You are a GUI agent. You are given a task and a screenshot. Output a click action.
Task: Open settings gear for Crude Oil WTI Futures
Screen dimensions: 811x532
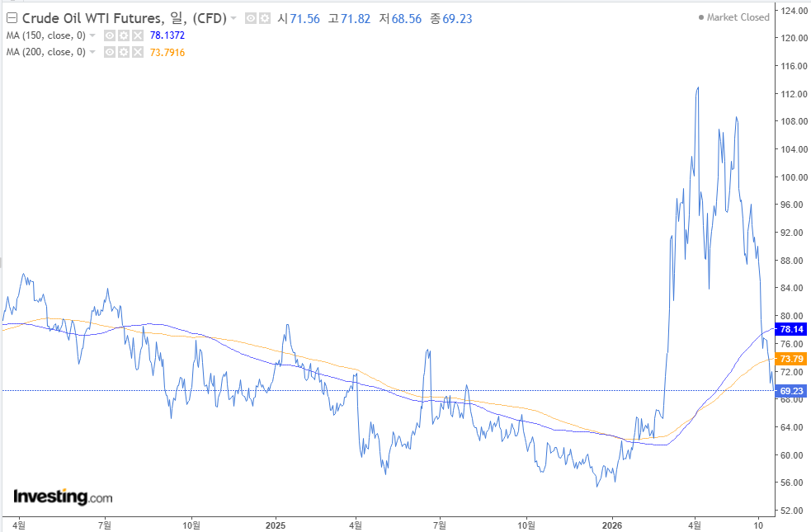(265, 19)
